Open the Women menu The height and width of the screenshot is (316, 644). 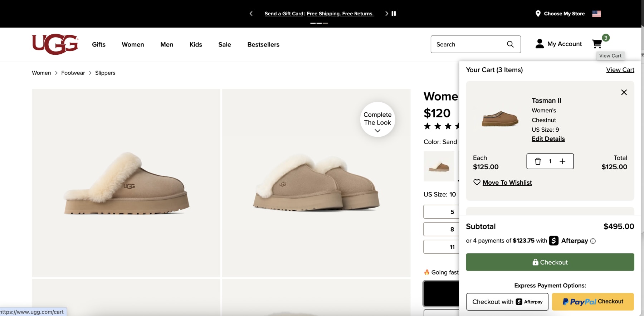(133, 44)
